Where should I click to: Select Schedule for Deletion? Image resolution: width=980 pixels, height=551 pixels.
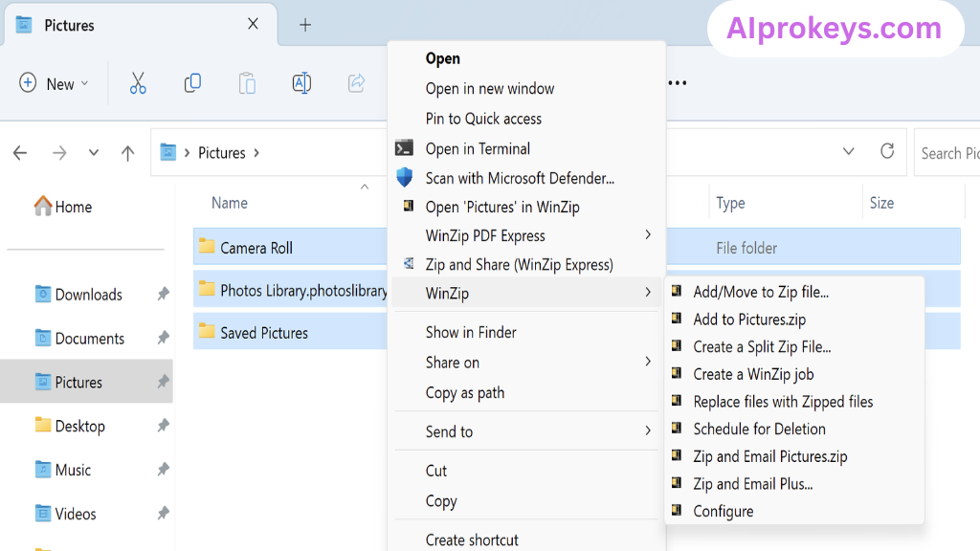pos(759,430)
